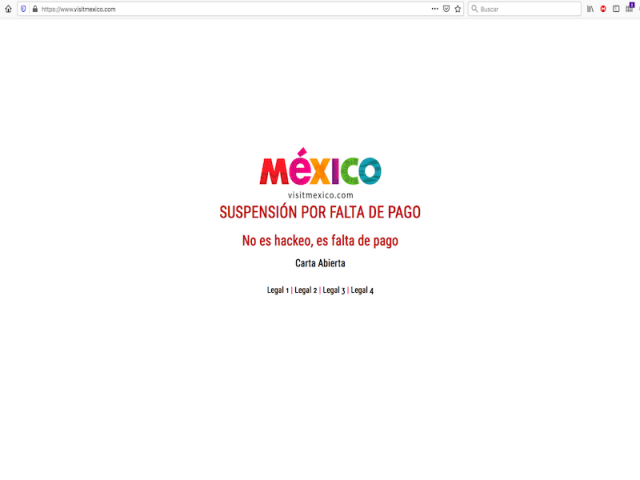Image resolution: width=640 pixels, height=480 pixels.
Task: Click the magnifier icon in search box
Action: [474, 9]
